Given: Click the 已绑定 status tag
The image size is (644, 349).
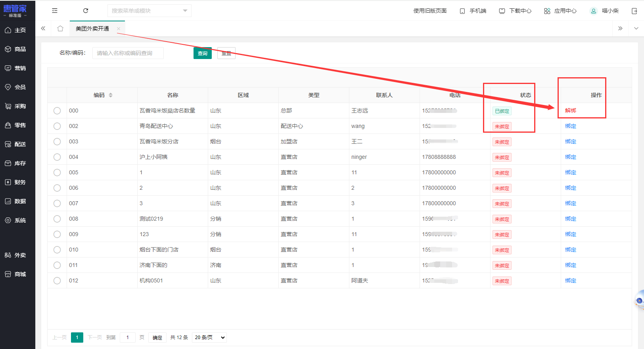Looking at the screenshot, I should tap(502, 111).
